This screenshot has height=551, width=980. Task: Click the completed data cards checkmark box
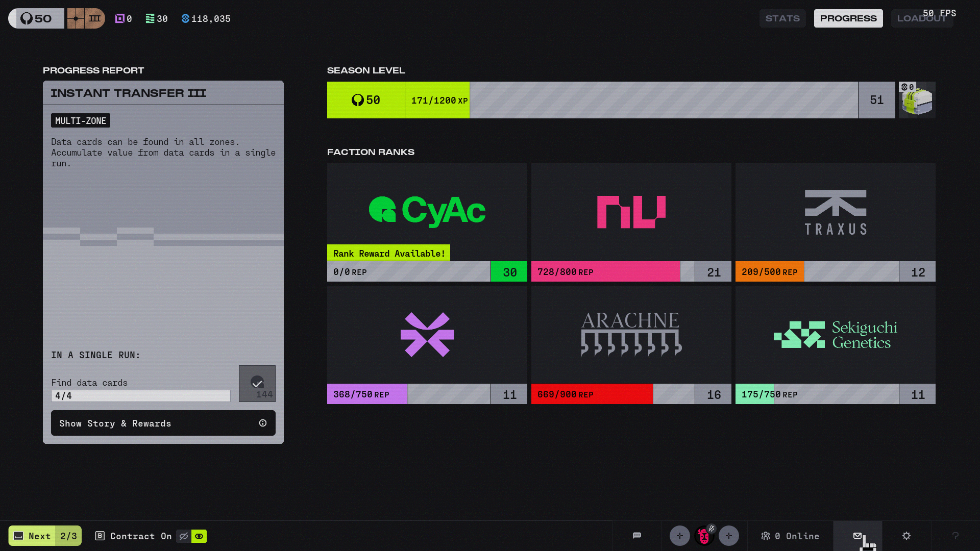257,383
